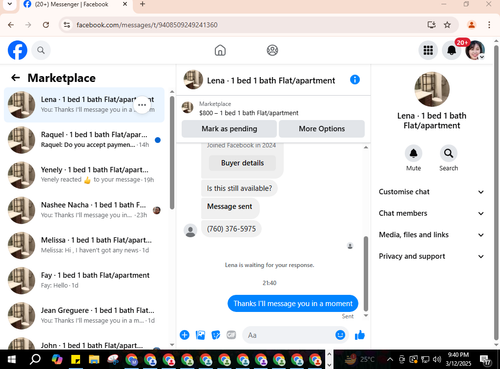
Task: Open Windows taskbar search
Action: click(35, 360)
